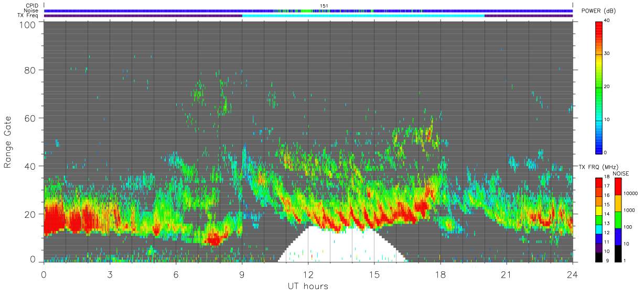Click the 40 tick on the Range Gate axis
The height and width of the screenshot is (297, 644).
point(30,166)
